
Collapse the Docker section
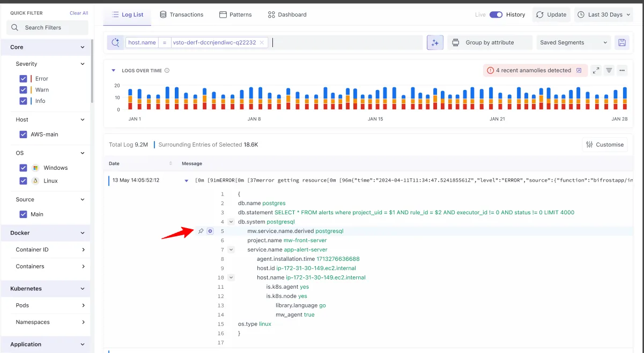coord(83,233)
